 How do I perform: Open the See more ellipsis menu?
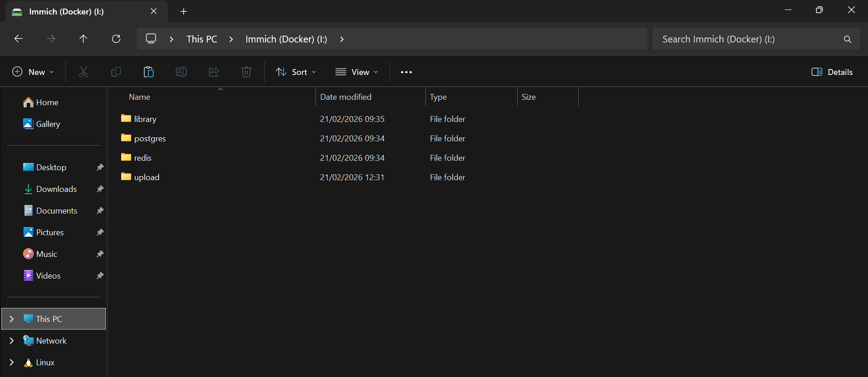coord(406,72)
